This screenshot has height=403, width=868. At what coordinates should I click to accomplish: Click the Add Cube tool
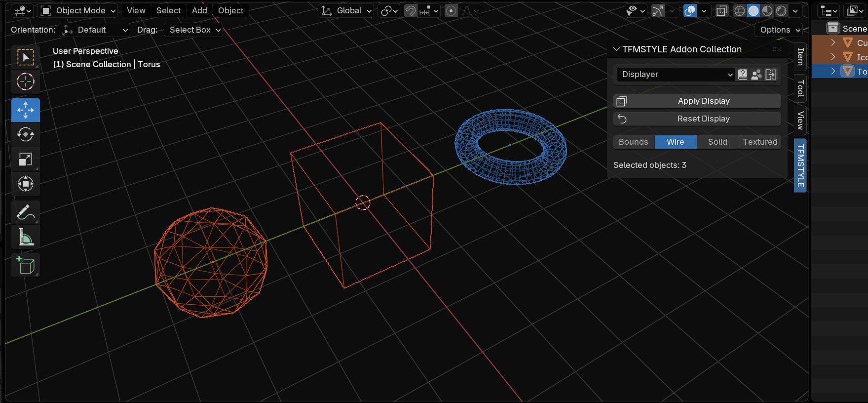point(26,266)
